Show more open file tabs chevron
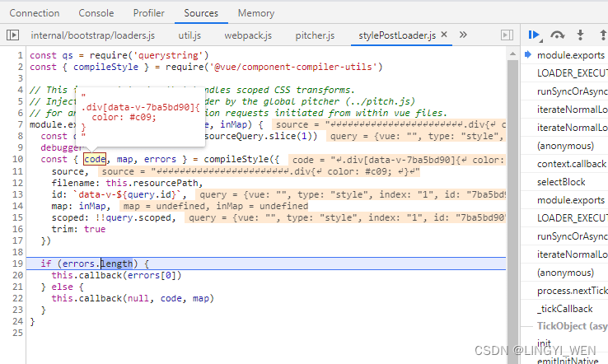This screenshot has height=364, width=608. pos(463,35)
